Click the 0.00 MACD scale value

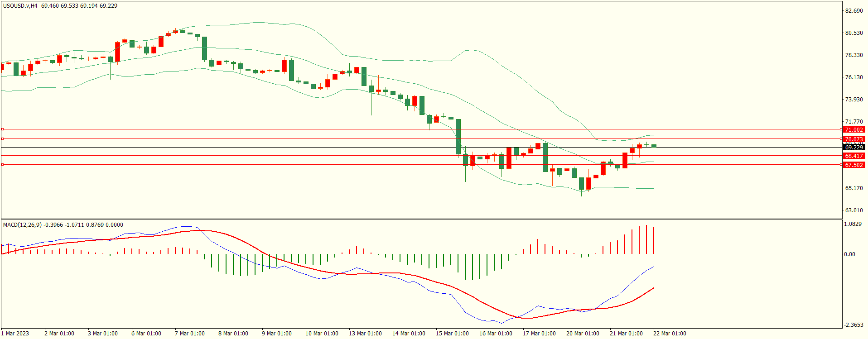click(849, 254)
